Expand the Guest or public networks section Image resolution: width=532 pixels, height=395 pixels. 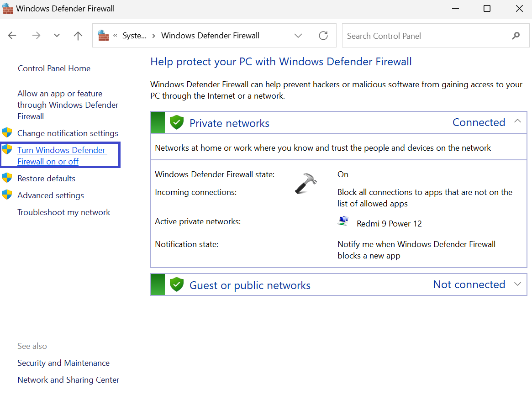click(517, 284)
